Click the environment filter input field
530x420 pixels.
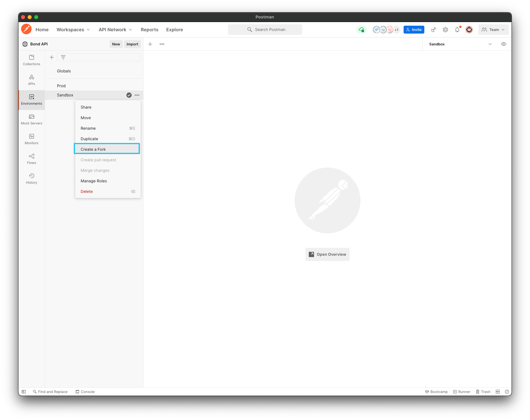(x=99, y=57)
